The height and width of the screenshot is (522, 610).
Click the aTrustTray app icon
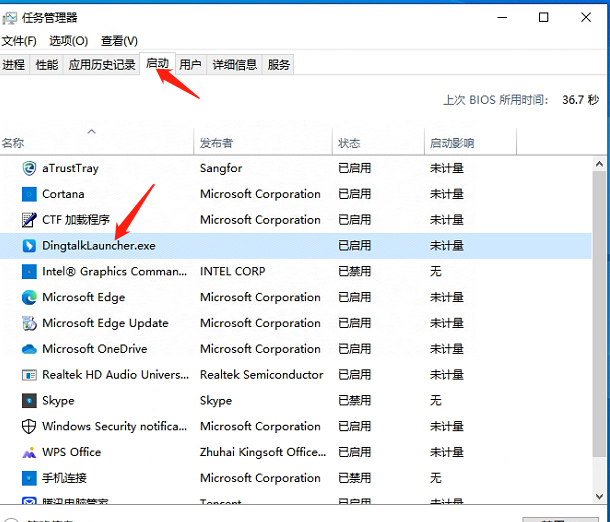[x=29, y=168]
